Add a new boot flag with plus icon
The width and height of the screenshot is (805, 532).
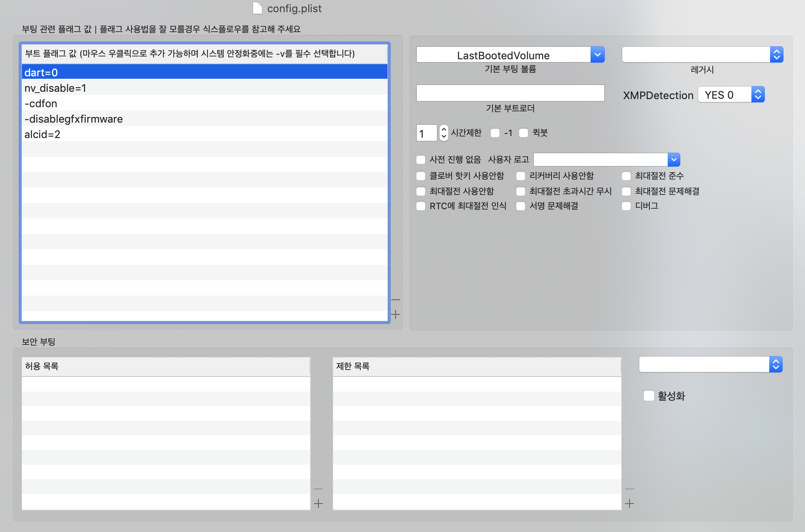pos(396,314)
